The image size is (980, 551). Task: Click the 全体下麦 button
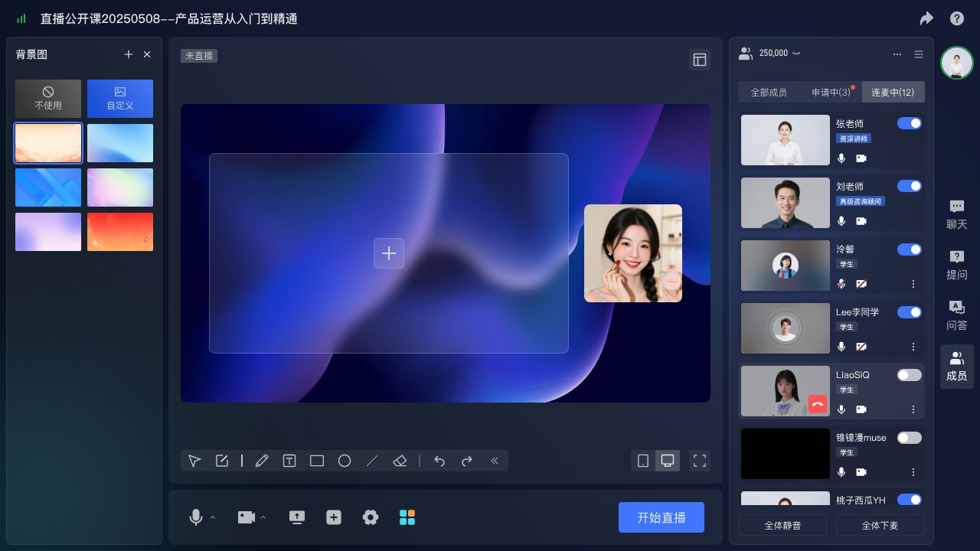(880, 525)
